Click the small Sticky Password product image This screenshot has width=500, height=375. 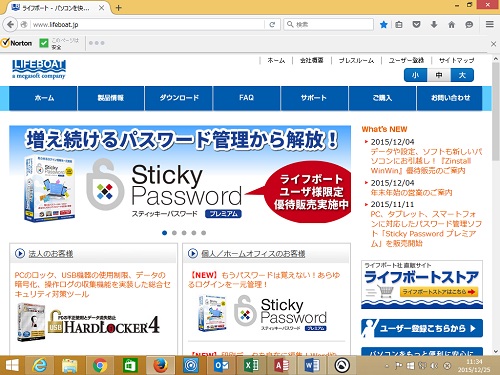point(262,314)
